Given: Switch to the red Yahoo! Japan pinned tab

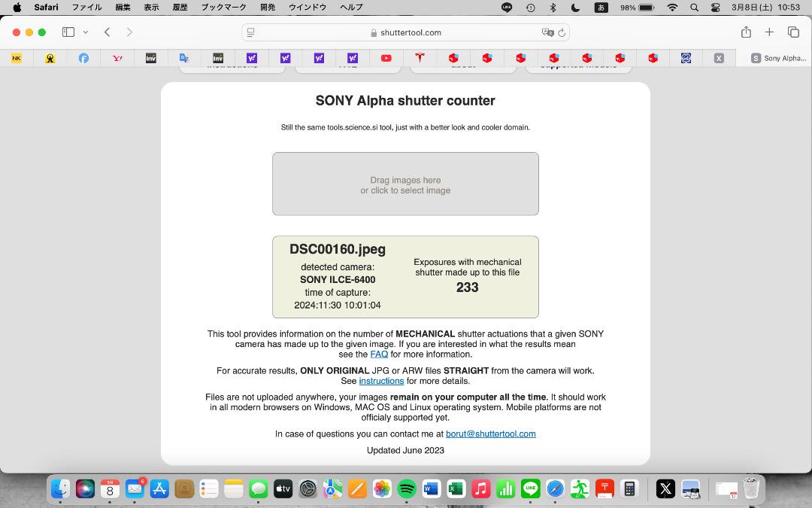Looking at the screenshot, I should [x=117, y=58].
